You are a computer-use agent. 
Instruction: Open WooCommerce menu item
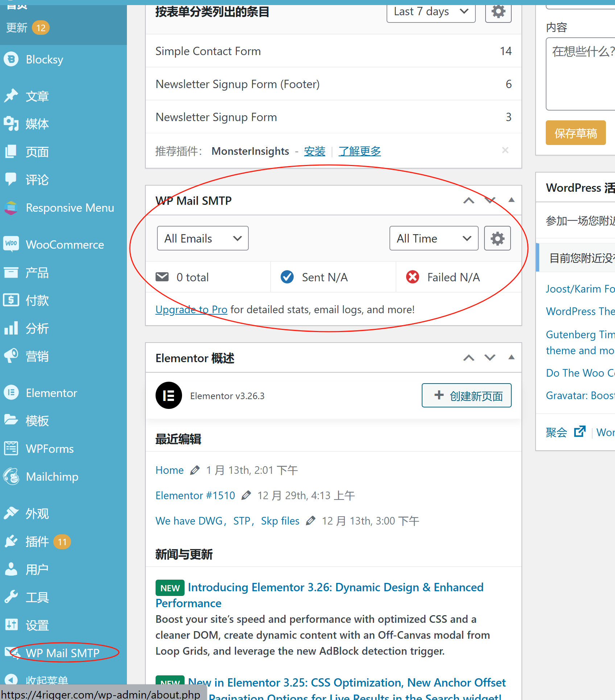click(x=63, y=245)
